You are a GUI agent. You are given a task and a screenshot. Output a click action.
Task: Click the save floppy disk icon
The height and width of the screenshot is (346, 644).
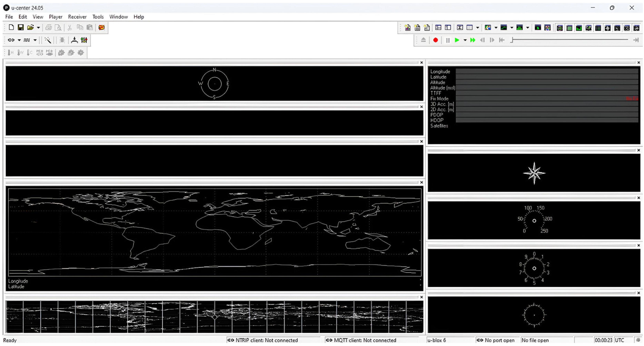coord(21,27)
